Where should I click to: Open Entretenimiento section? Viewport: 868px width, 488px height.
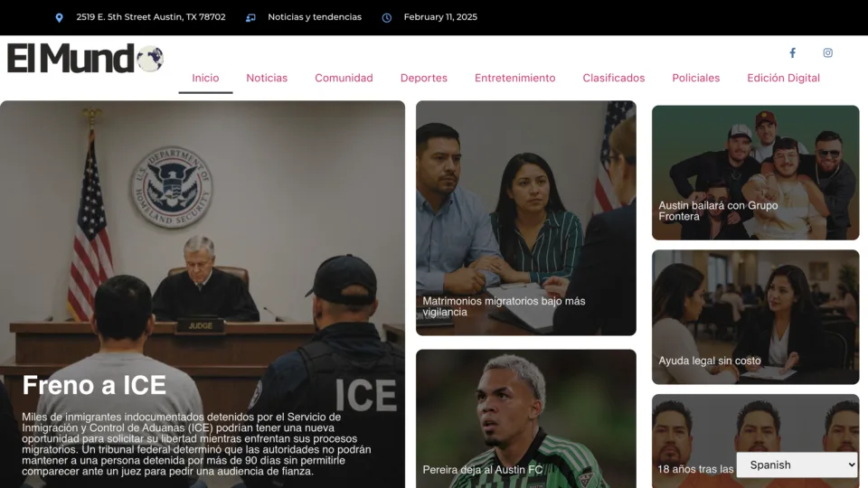click(x=514, y=78)
